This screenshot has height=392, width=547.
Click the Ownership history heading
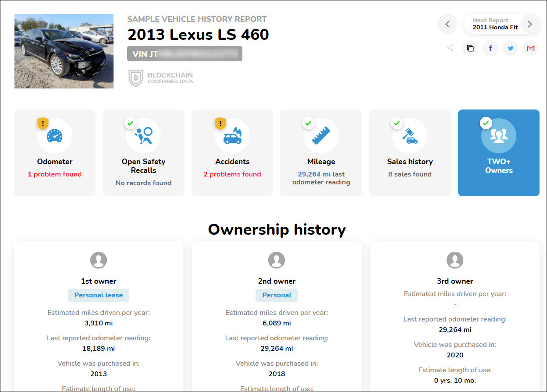tap(277, 230)
